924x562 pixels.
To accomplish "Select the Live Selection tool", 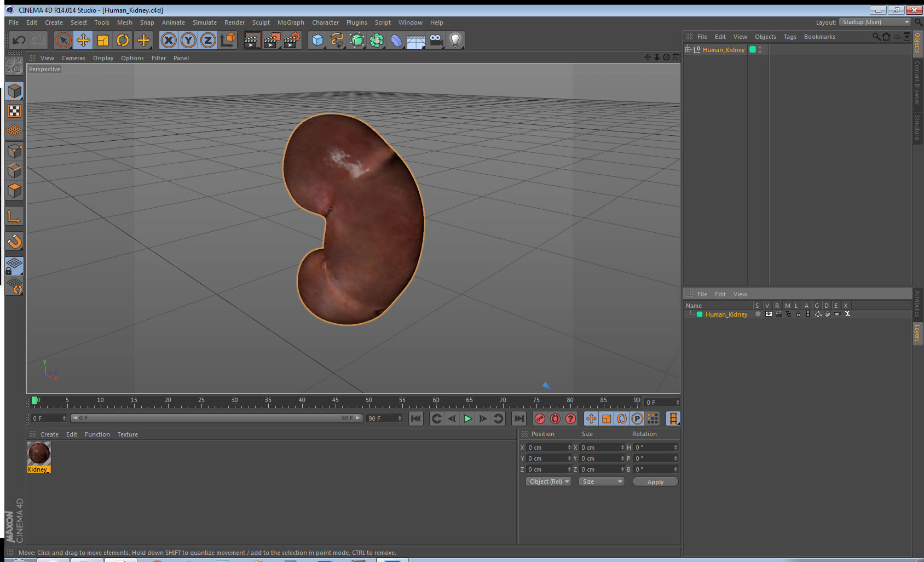I will pyautogui.click(x=63, y=40).
